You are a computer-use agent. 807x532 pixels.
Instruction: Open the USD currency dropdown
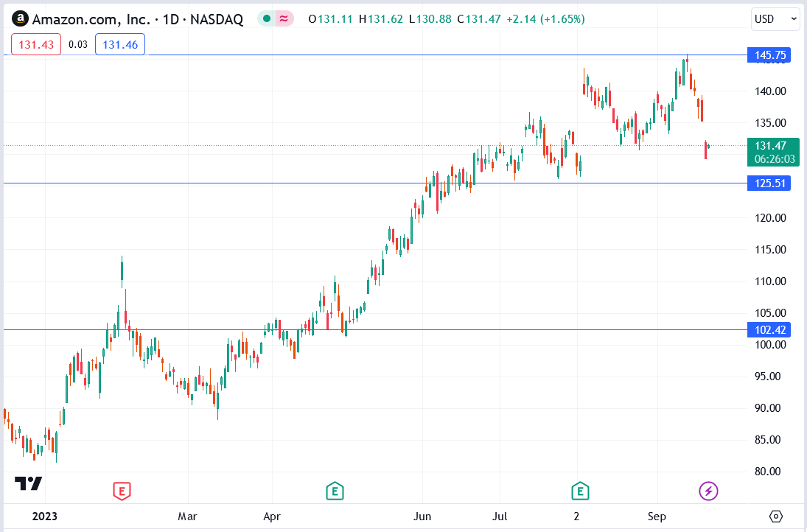[x=775, y=19]
